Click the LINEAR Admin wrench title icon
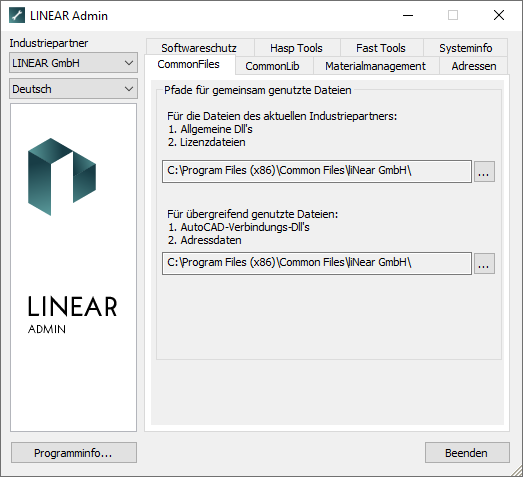Screen dimensions: 523x477 [17, 16]
